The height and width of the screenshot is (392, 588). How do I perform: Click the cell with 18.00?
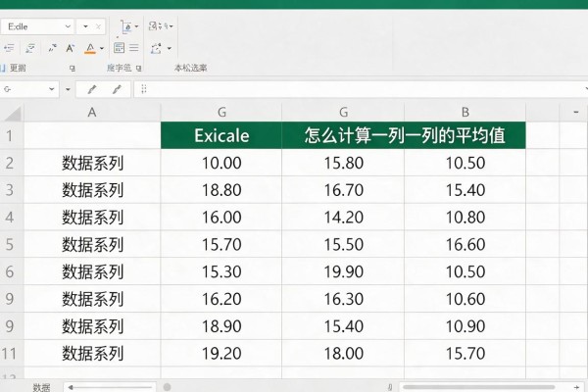click(343, 354)
